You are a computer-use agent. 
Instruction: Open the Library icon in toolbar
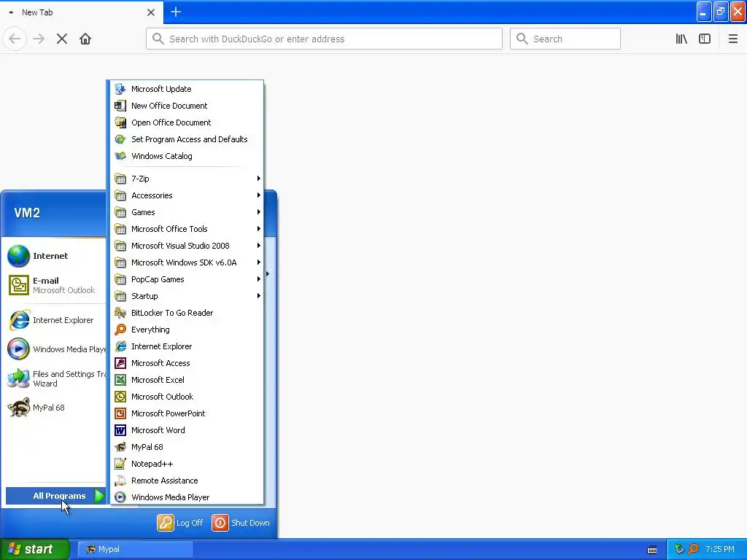click(681, 39)
